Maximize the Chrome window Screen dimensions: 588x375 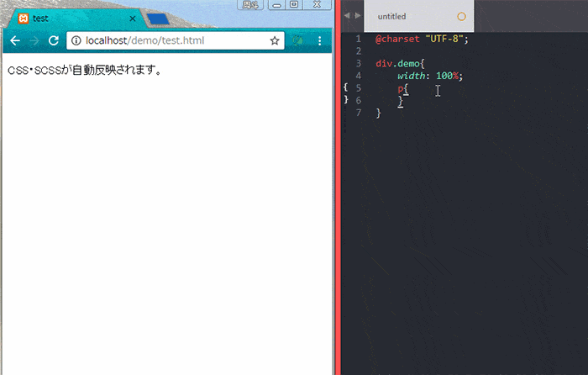click(x=294, y=4)
